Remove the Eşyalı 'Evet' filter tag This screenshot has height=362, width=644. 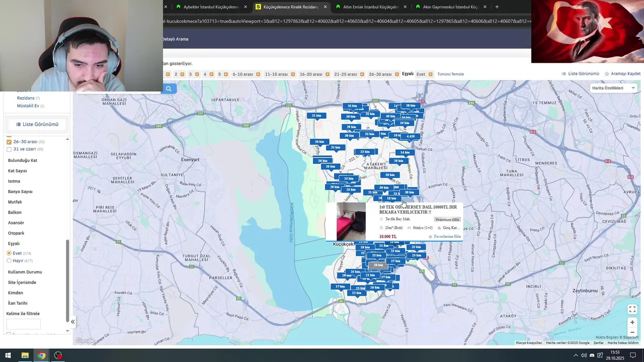pyautogui.click(x=430, y=74)
